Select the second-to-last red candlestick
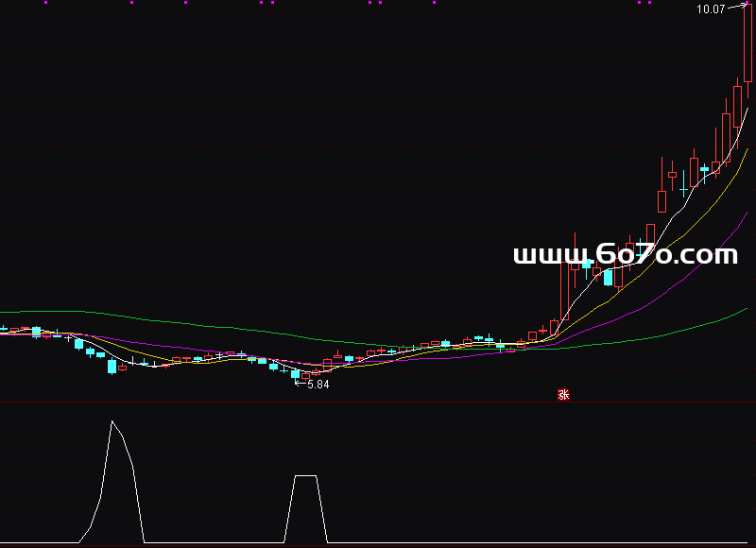 (x=737, y=106)
